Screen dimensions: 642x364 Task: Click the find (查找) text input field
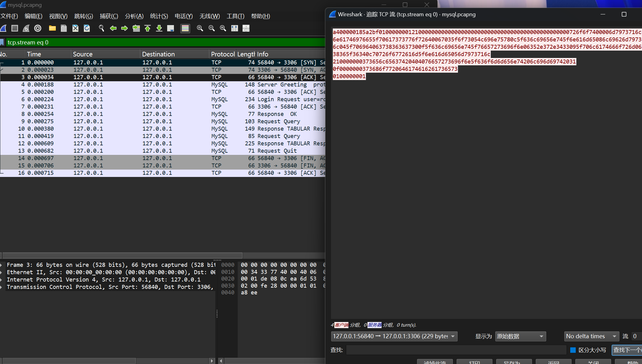[456, 350]
